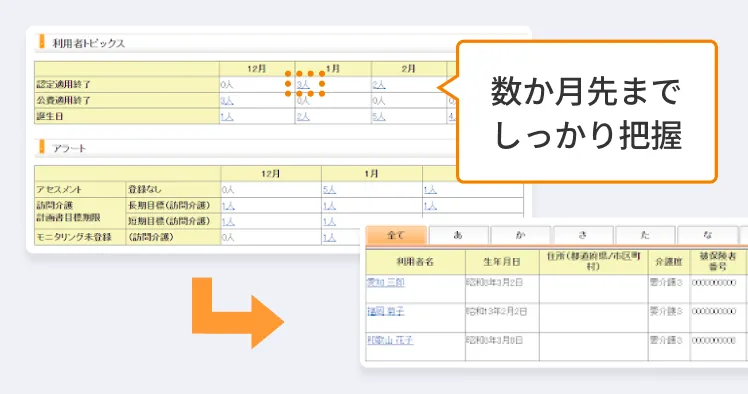The height and width of the screenshot is (394, 748).
Task: Click the insurance number in 愛知 三郎's row
Action: coord(714,282)
